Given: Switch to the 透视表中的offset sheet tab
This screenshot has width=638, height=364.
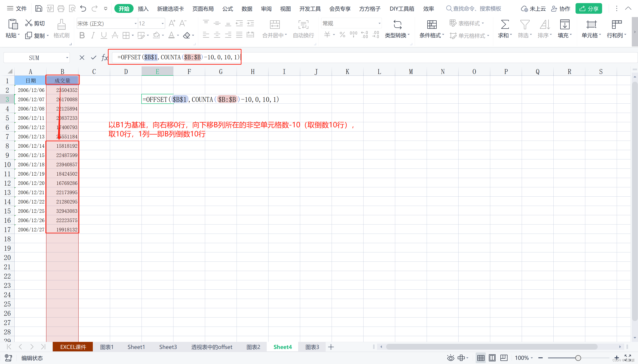Looking at the screenshot, I should point(212,347).
